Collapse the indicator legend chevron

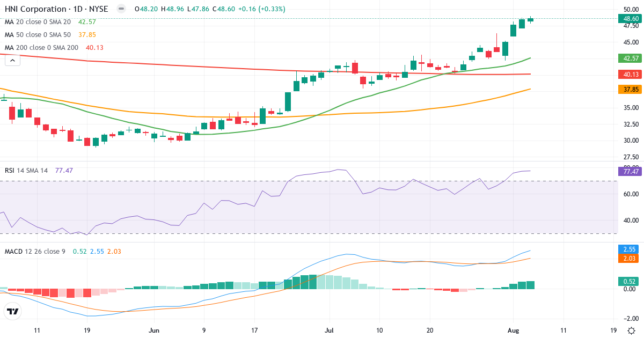[13, 61]
